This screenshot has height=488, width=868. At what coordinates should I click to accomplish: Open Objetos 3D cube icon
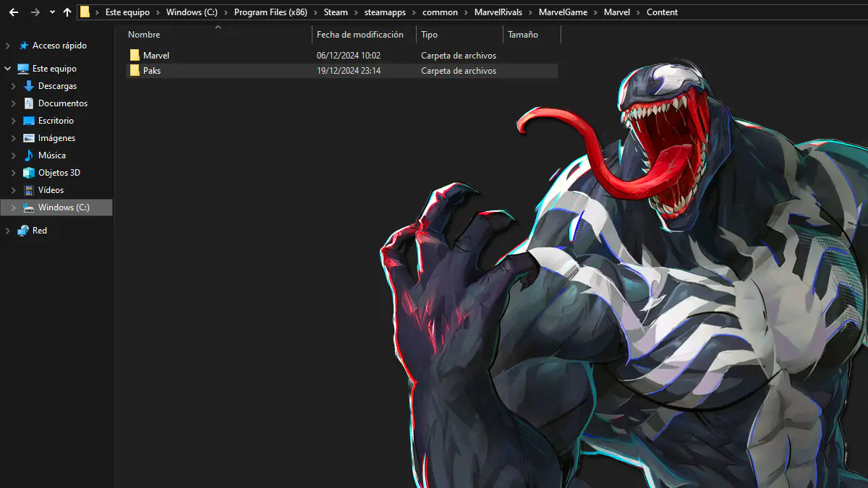[29, 173]
